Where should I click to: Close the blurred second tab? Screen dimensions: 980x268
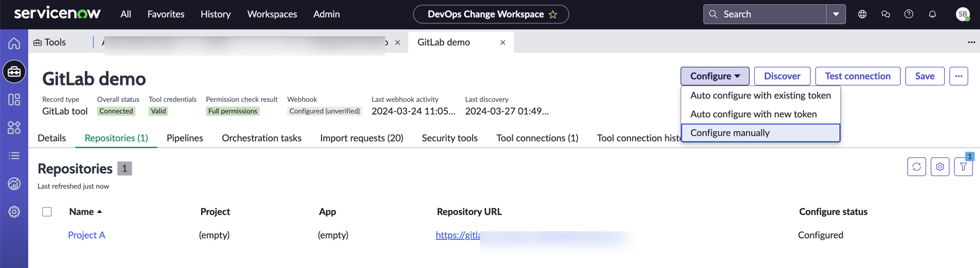point(398,42)
